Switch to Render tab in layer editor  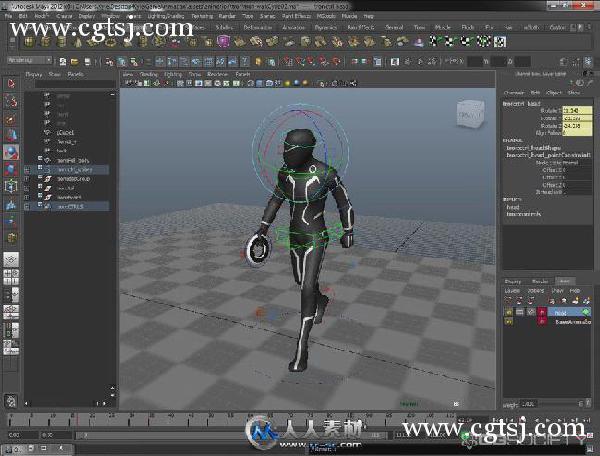540,281
